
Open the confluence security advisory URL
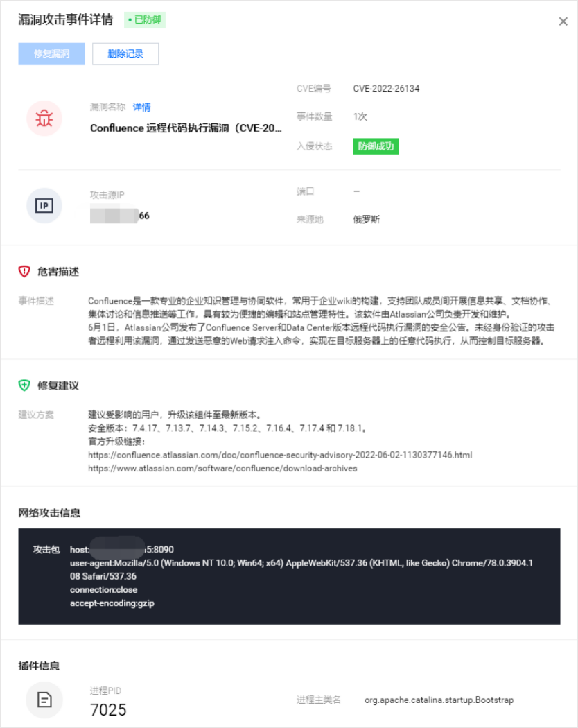[280, 455]
